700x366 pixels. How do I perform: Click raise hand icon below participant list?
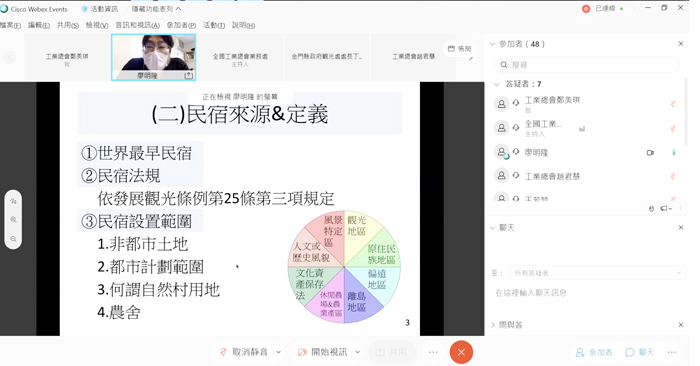tap(651, 208)
